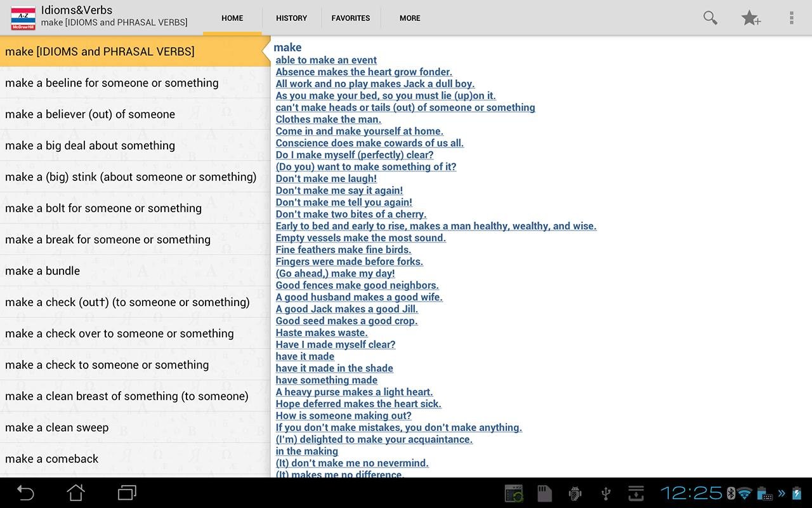This screenshot has height=508, width=812.
Task: Select 'make a beeline for someone or something'
Action: click(135, 83)
